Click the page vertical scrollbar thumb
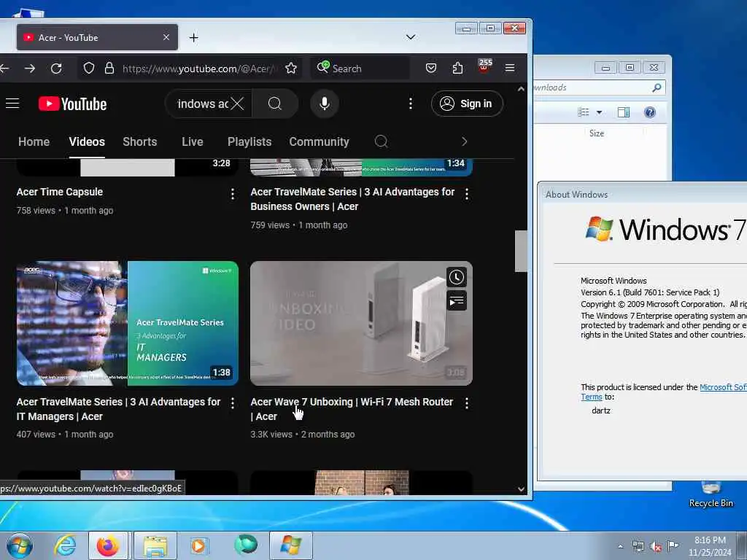 [521, 251]
